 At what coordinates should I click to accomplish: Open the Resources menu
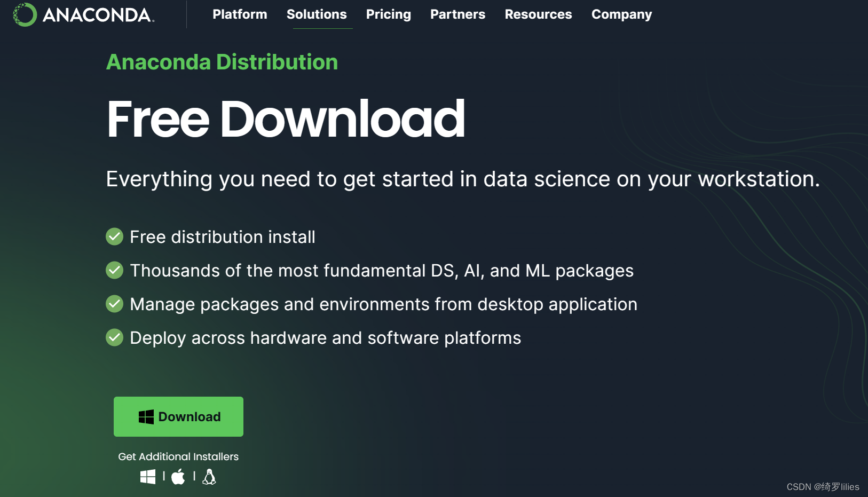(539, 14)
